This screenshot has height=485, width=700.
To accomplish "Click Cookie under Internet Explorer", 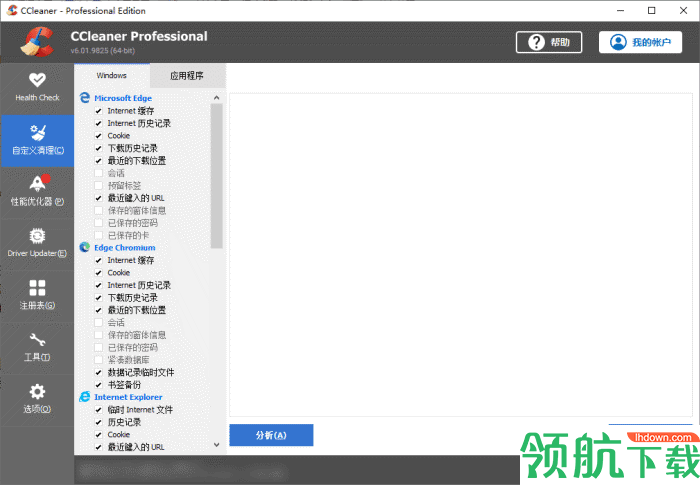I will coord(119,435).
